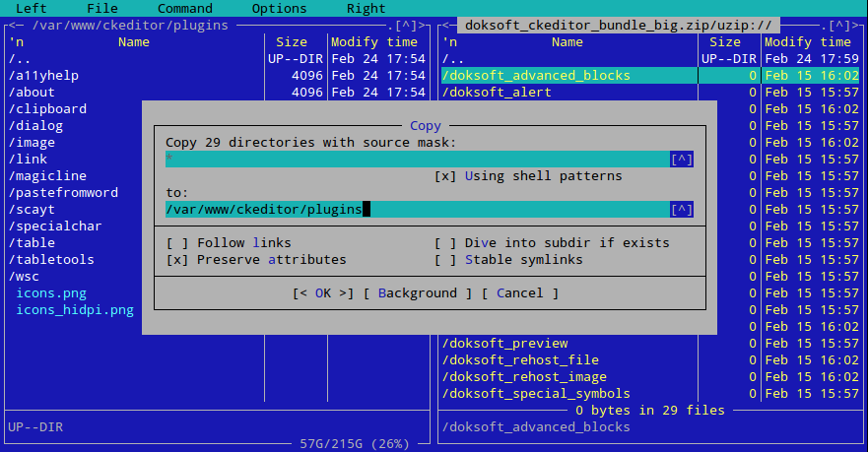Open the Left menu
The image size is (868, 452).
(32, 8)
